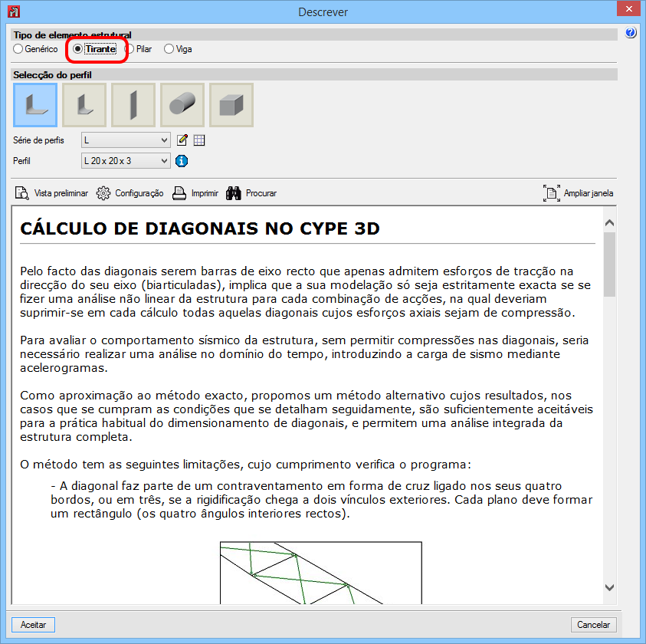Click the Cancelar button
The height and width of the screenshot is (644, 646).
(593, 625)
